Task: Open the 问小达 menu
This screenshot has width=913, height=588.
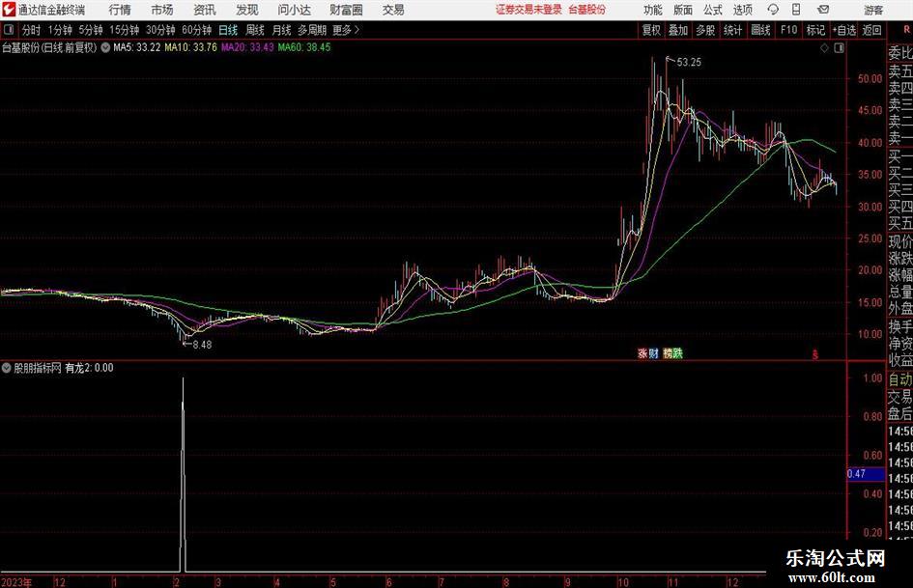Action: click(294, 10)
